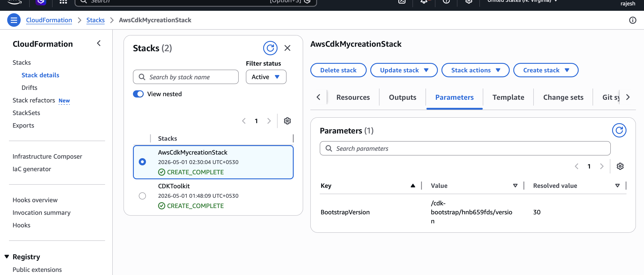Open the Update stack dropdown
The width and height of the screenshot is (644, 275).
(x=404, y=70)
